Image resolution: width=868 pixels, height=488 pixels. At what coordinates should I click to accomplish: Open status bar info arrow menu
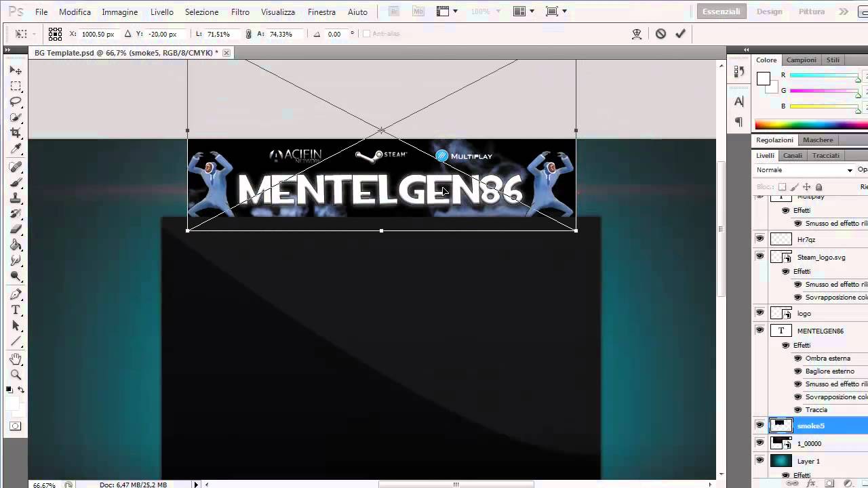point(197,485)
